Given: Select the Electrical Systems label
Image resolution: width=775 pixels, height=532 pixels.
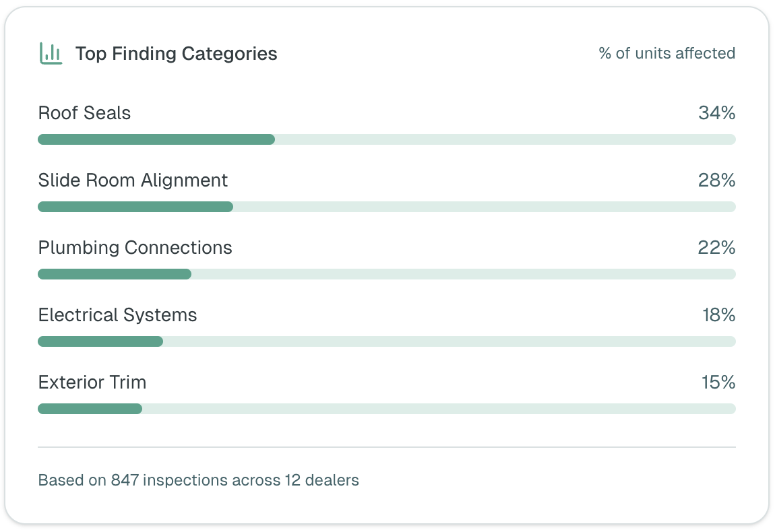Looking at the screenshot, I should (118, 314).
